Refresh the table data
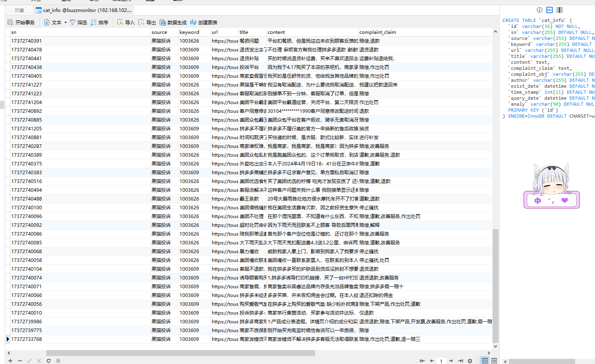595x364 pixels. pos(48,361)
